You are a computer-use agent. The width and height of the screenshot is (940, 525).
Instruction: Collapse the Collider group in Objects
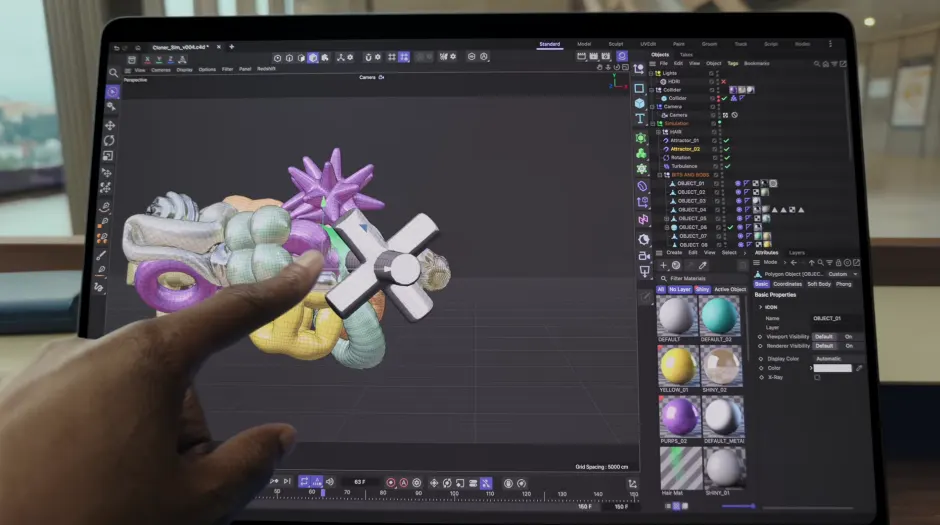[652, 90]
